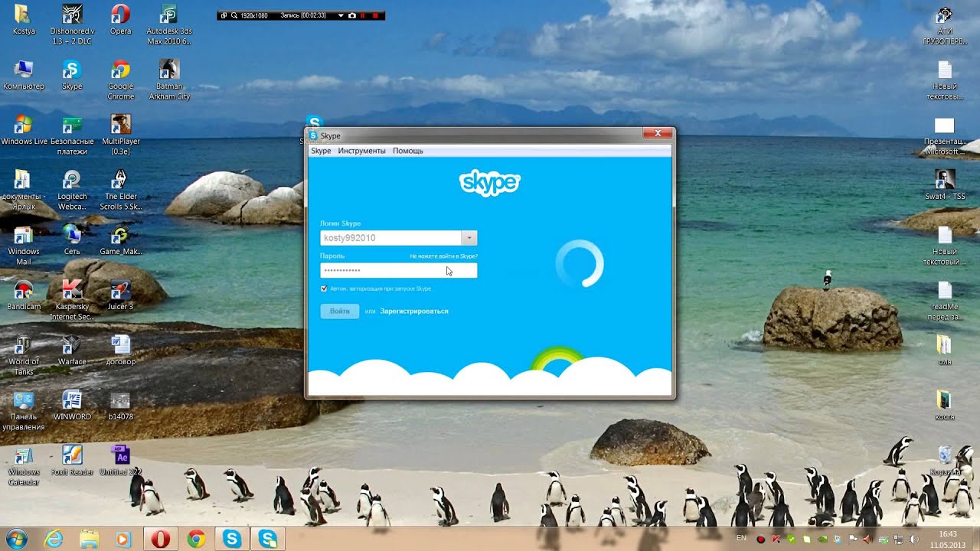Click the EN language indicator

tap(741, 539)
